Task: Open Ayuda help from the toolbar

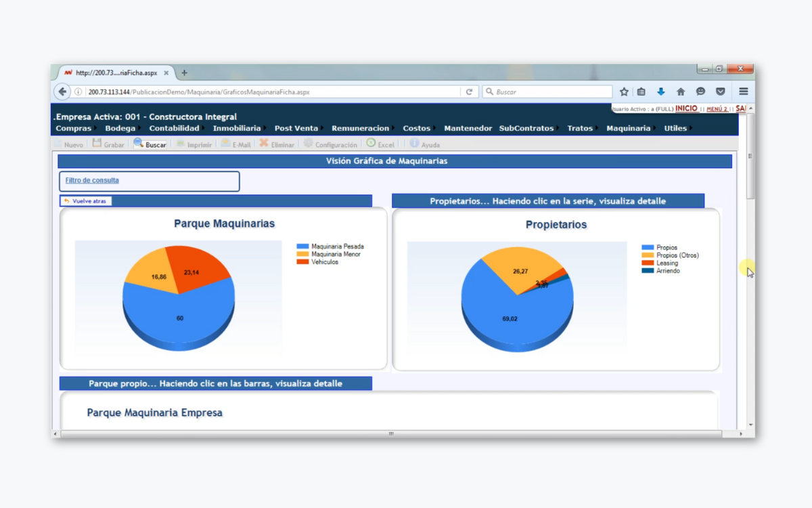Action: point(415,144)
